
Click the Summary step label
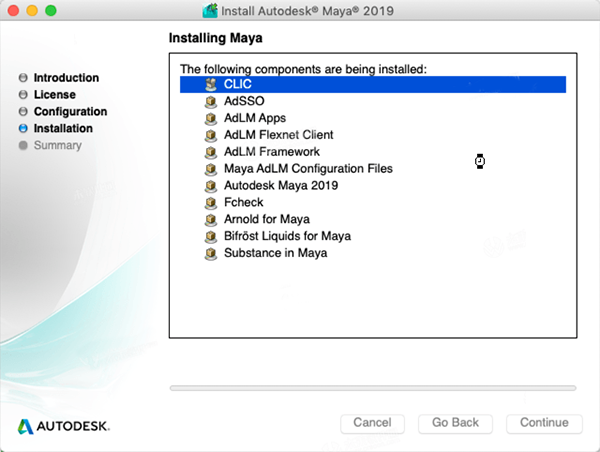coord(58,145)
